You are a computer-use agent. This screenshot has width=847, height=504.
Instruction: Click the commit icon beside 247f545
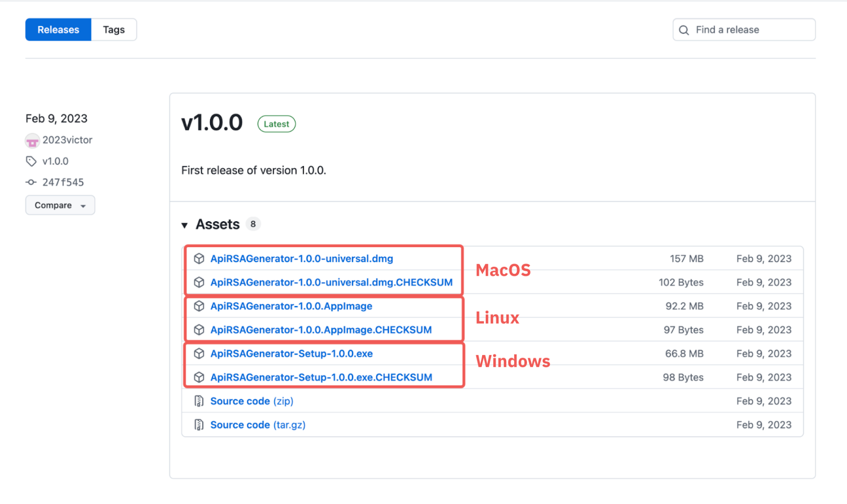pos(31,182)
